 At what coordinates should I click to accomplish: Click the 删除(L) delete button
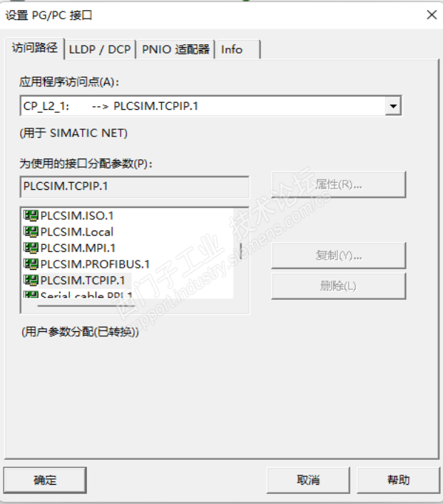coord(338,286)
